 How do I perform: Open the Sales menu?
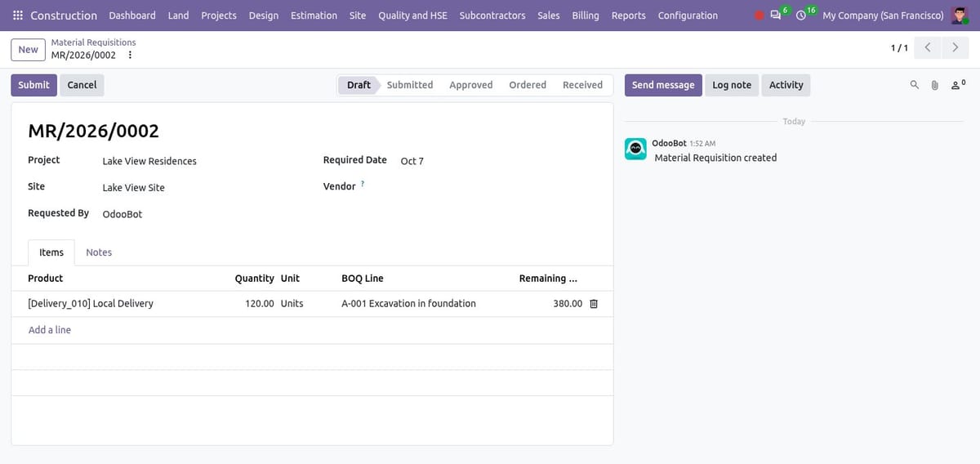549,16
